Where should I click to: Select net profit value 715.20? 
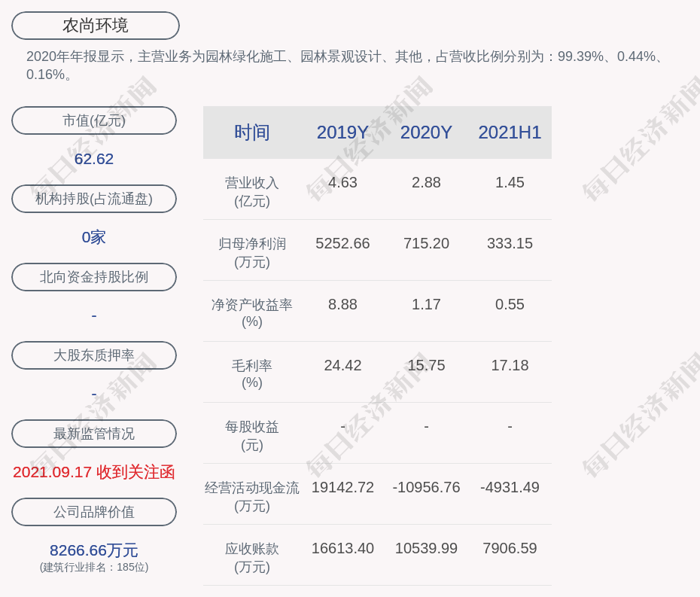(x=426, y=243)
